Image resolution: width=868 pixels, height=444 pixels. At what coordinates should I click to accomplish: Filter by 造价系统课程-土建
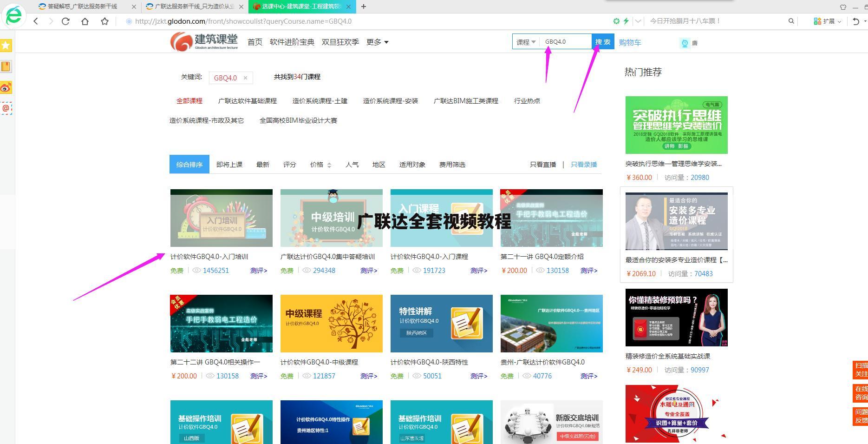tap(320, 101)
